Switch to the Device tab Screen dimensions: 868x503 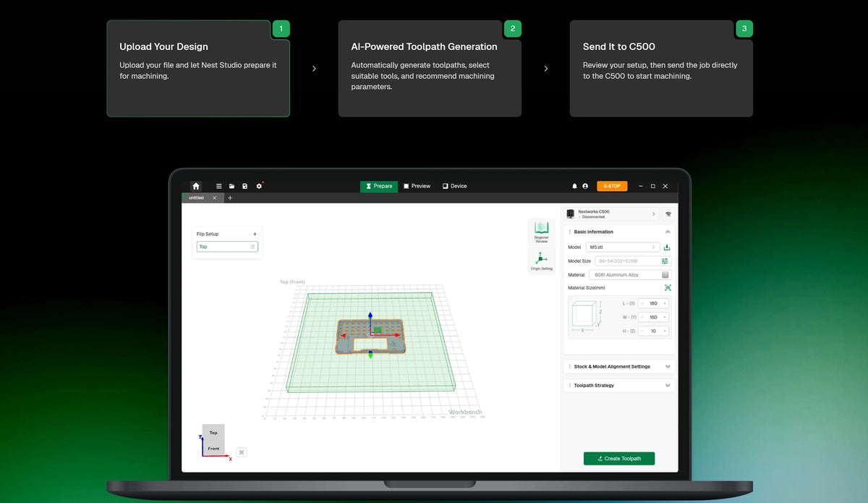455,186
